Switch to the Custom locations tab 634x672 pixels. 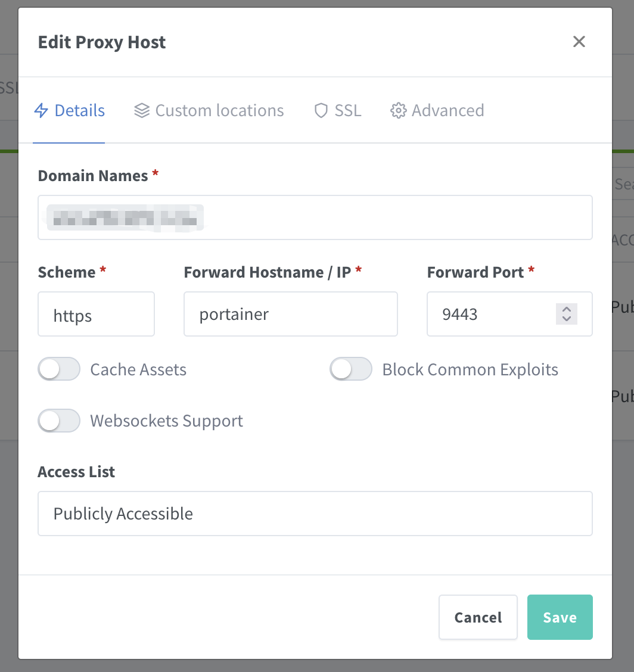click(209, 111)
